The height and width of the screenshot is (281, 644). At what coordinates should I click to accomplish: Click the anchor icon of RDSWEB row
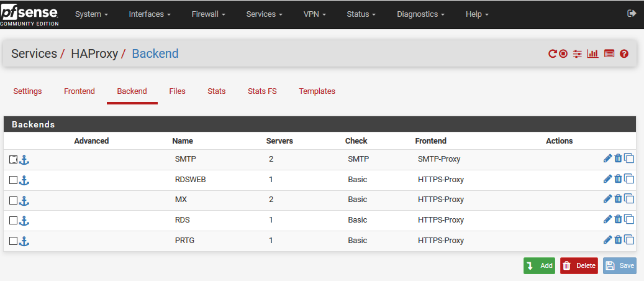[x=24, y=180]
